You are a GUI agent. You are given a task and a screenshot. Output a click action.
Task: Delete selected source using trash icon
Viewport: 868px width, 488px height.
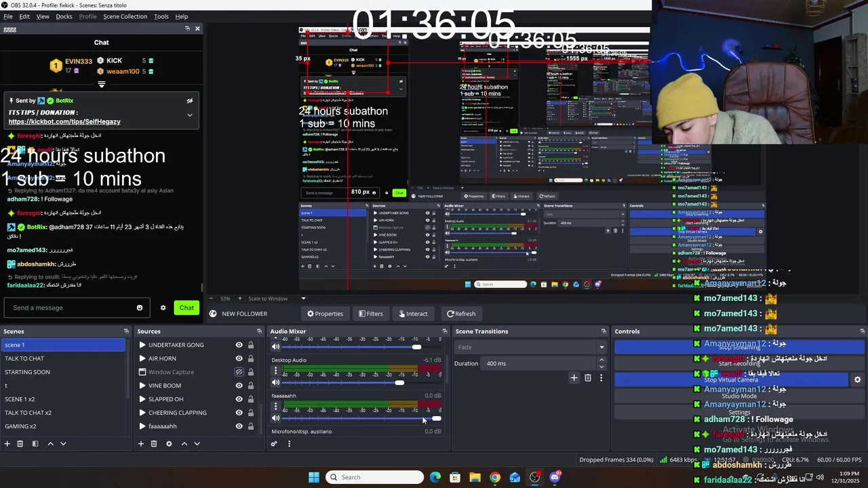pyautogui.click(x=154, y=444)
